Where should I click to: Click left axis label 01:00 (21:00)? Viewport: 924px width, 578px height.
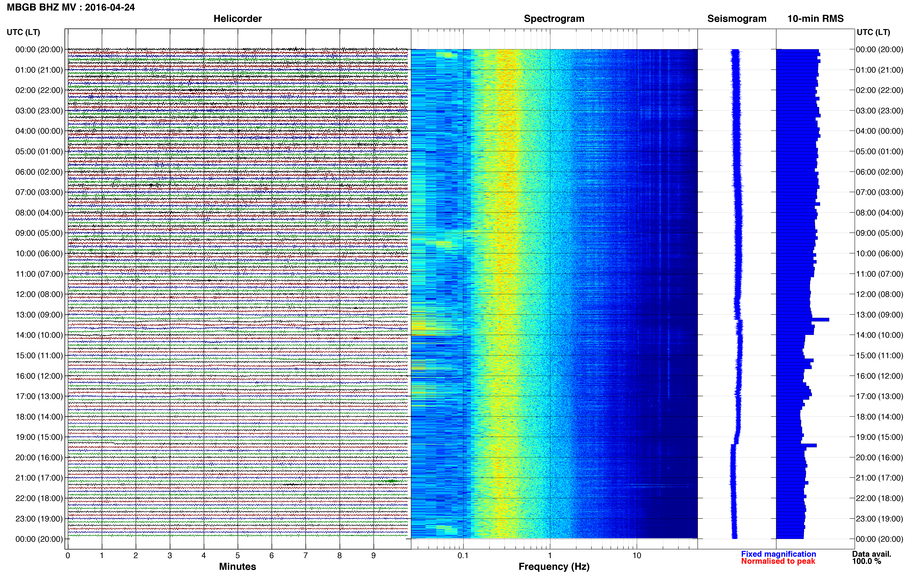point(39,70)
